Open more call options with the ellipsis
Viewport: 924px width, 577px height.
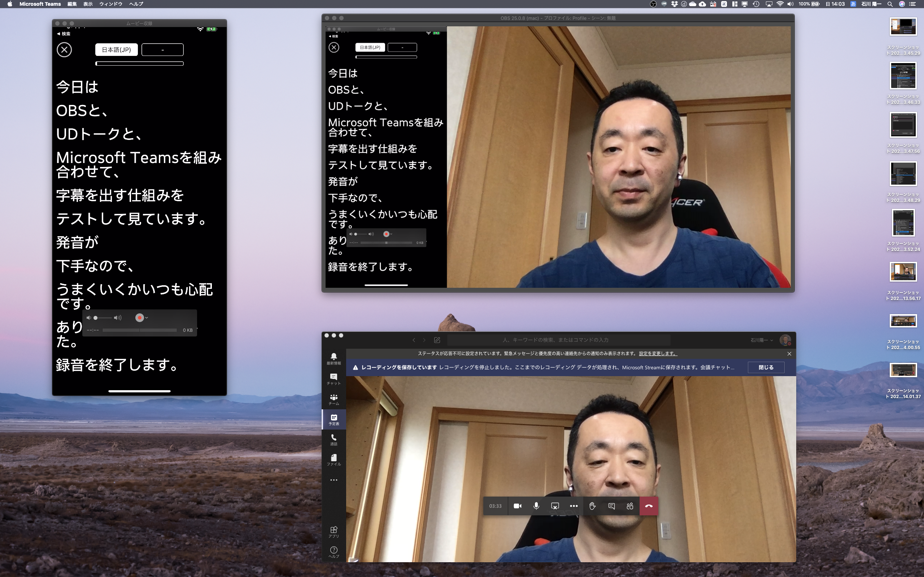[574, 506]
